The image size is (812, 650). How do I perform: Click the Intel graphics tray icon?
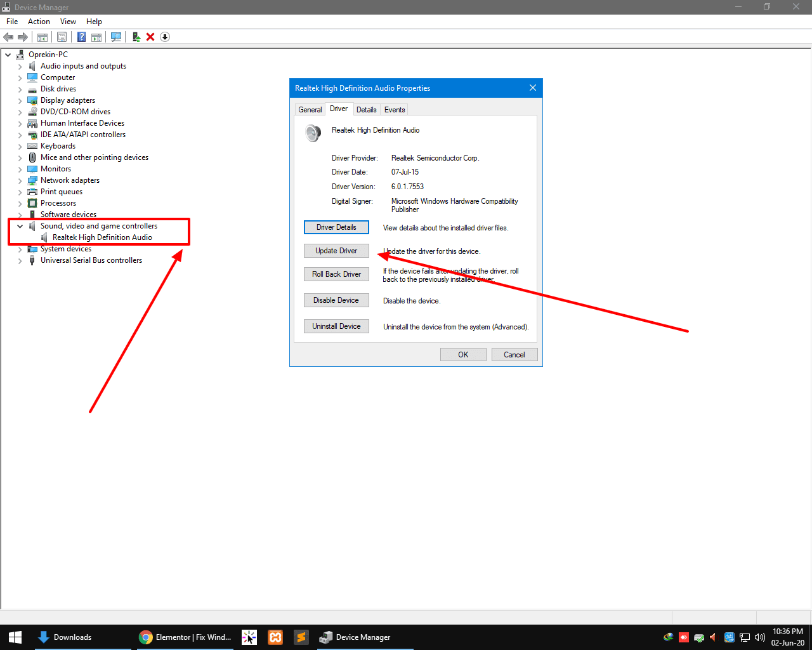coord(730,637)
